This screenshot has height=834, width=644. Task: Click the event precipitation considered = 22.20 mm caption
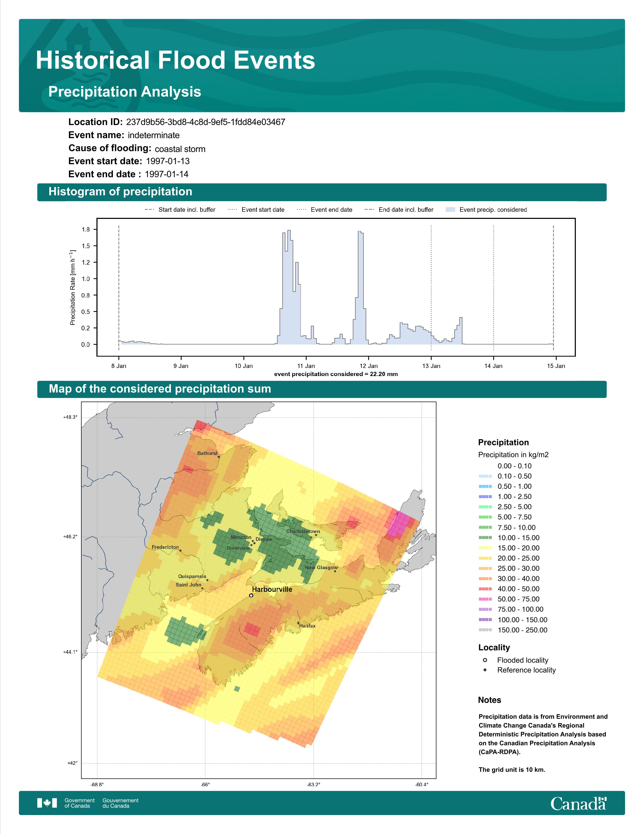point(336,374)
